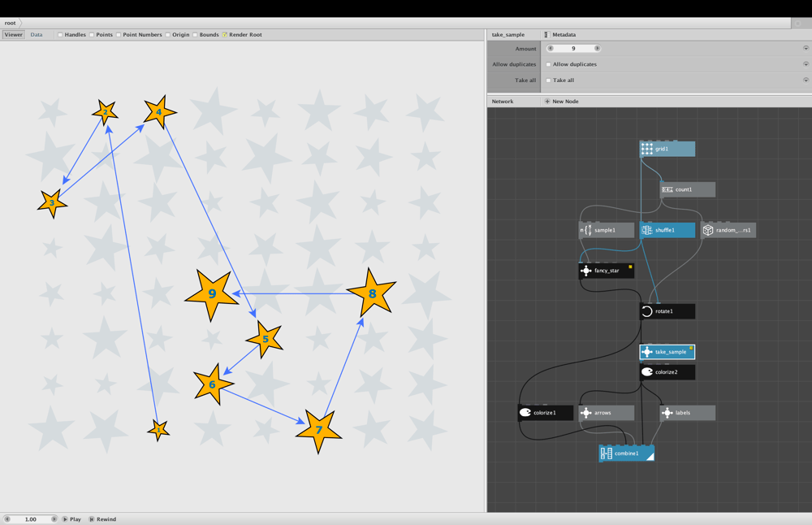Switch to the Viewer tab
Screen dimensions: 812x525
(x=14, y=35)
